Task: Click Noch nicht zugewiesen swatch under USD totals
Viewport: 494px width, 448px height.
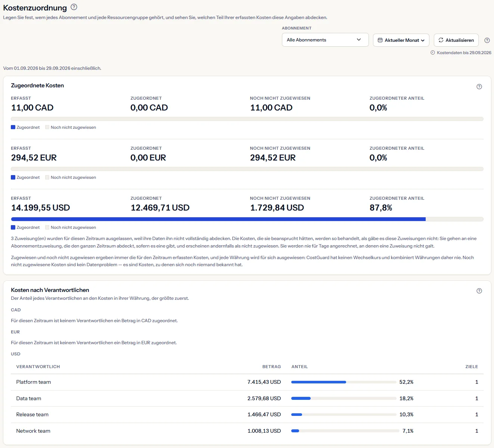Action: (47, 227)
